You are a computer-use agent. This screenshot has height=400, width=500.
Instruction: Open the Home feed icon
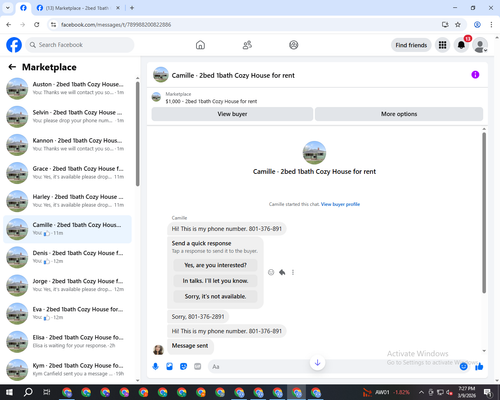coord(200,45)
